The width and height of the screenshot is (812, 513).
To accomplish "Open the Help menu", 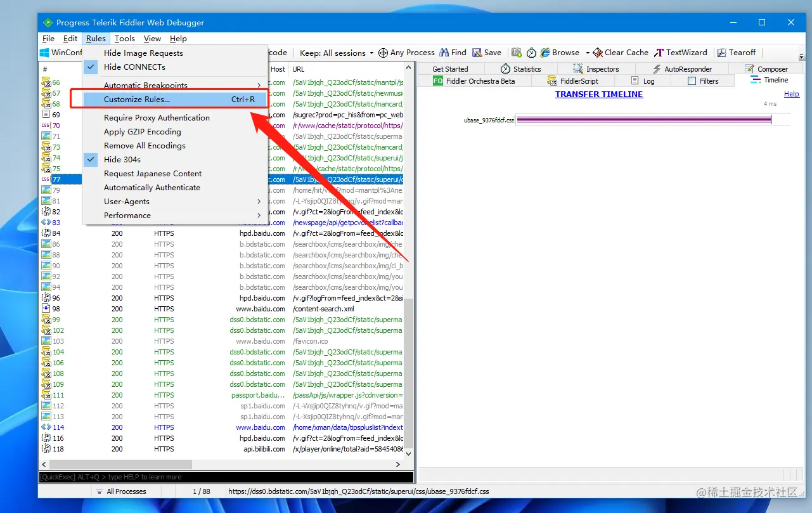I will point(178,39).
